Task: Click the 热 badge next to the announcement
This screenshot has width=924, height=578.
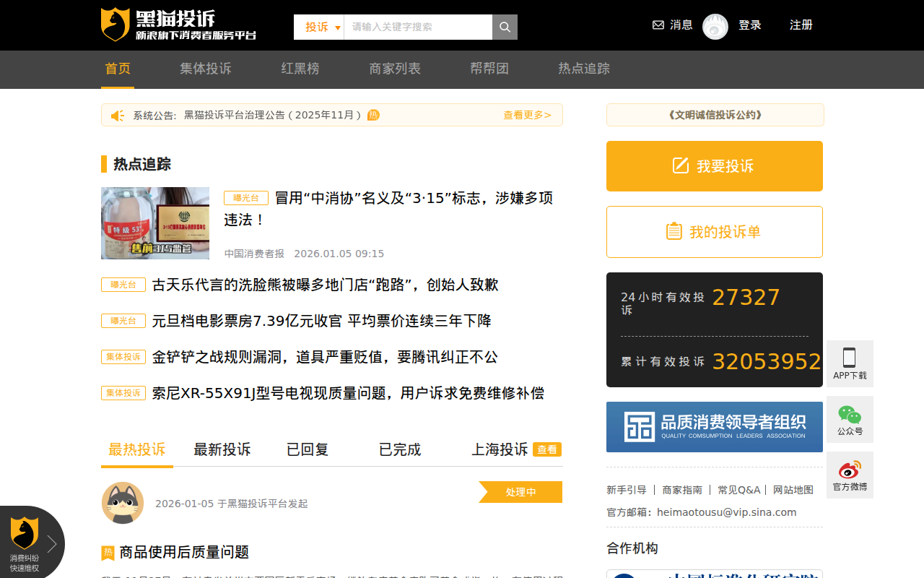Action: (374, 114)
